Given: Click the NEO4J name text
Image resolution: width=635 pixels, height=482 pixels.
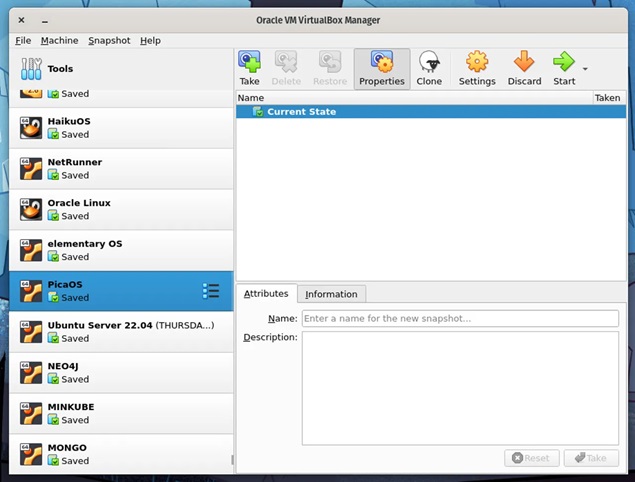Looking at the screenshot, I should (63, 366).
